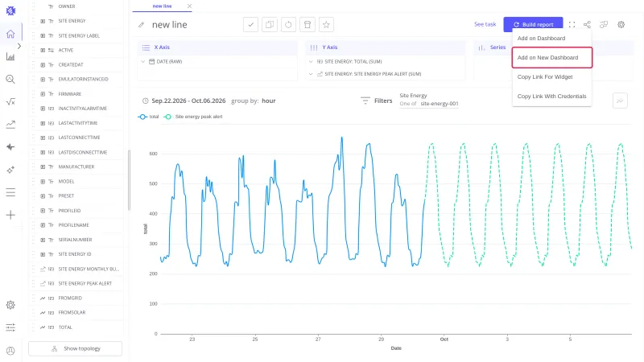Select Copy Link With Credentials
Image resolution: width=644 pixels, height=362 pixels.
point(551,96)
